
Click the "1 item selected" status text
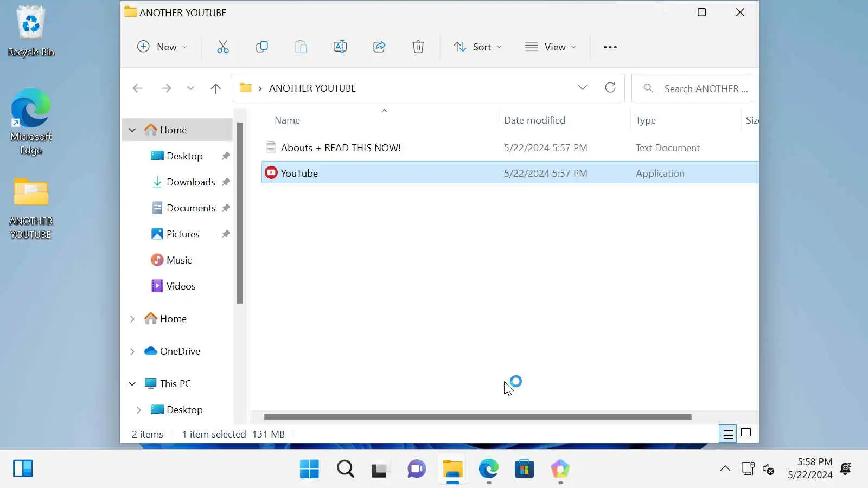click(x=214, y=434)
